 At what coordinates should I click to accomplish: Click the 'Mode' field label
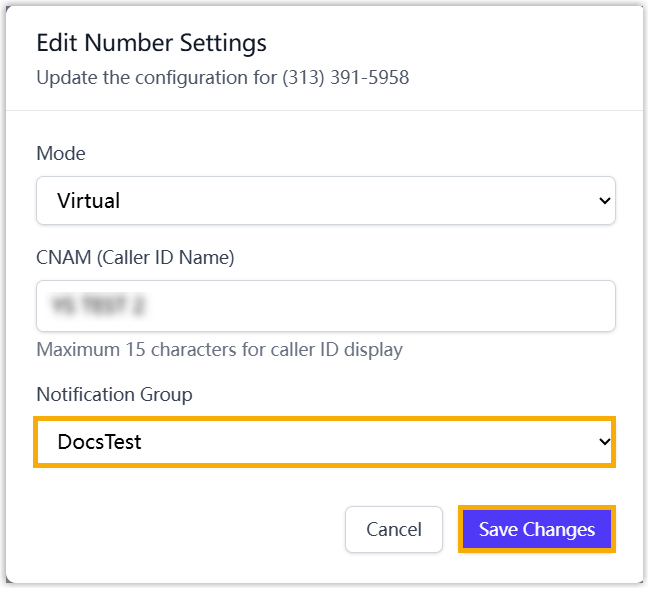61,154
